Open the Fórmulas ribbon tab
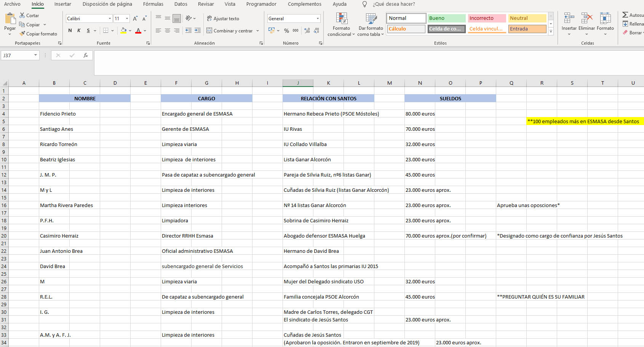644x347 pixels. [153, 4]
